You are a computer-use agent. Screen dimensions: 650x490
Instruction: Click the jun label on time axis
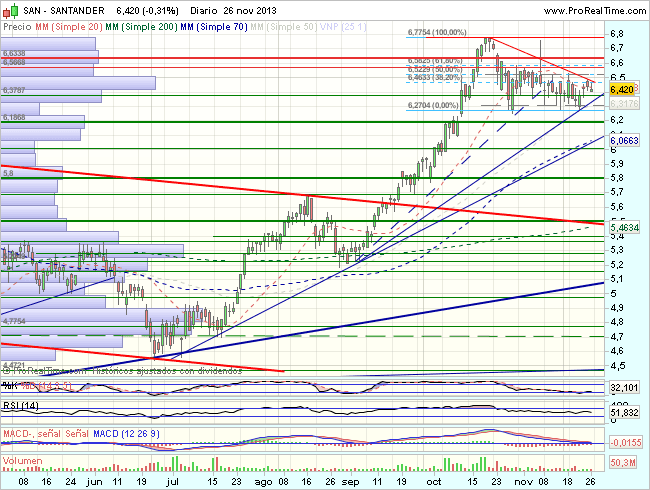coord(95,482)
